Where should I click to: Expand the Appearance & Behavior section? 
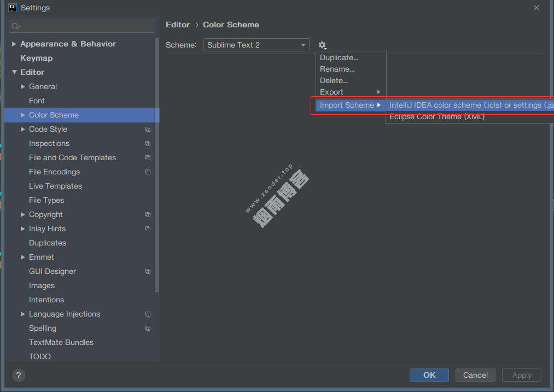[x=14, y=44]
